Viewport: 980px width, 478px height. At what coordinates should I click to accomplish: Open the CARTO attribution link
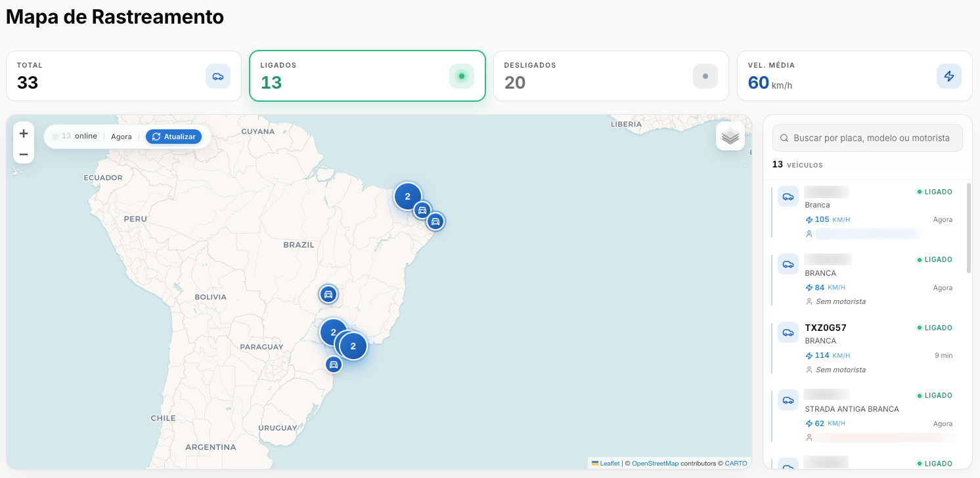click(x=736, y=464)
